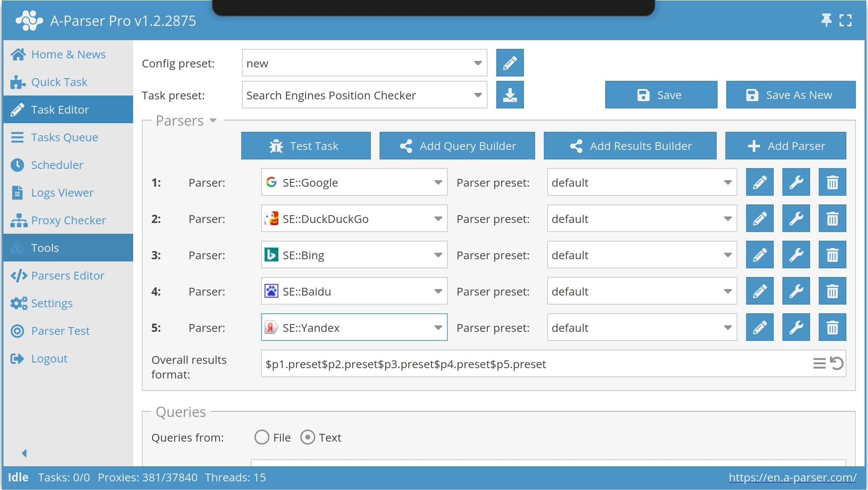Edit the SE::Google parser settings via pencil icon
Image resolution: width=868 pixels, height=490 pixels.
coord(759,182)
